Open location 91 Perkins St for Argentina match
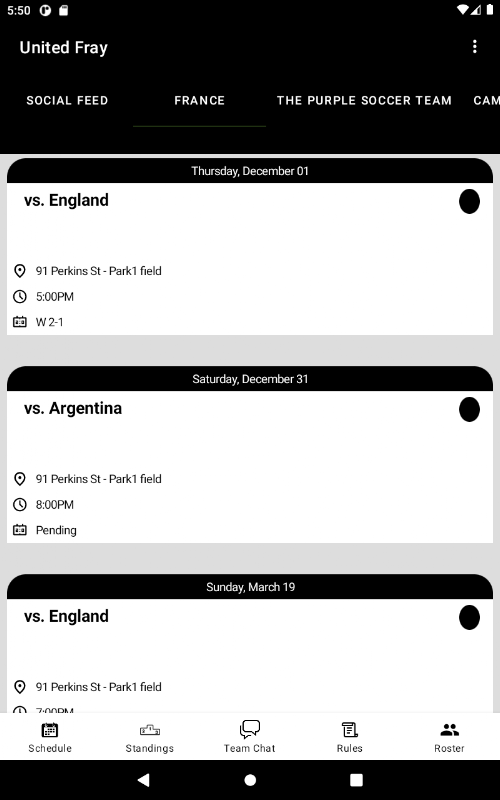The image size is (500, 800). (x=98, y=479)
